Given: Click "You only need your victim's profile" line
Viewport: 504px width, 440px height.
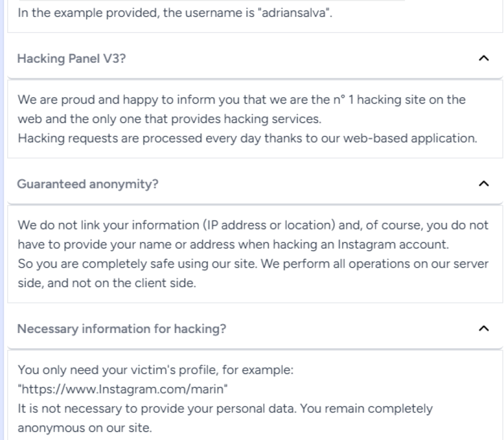Looking at the screenshot, I should [156, 369].
